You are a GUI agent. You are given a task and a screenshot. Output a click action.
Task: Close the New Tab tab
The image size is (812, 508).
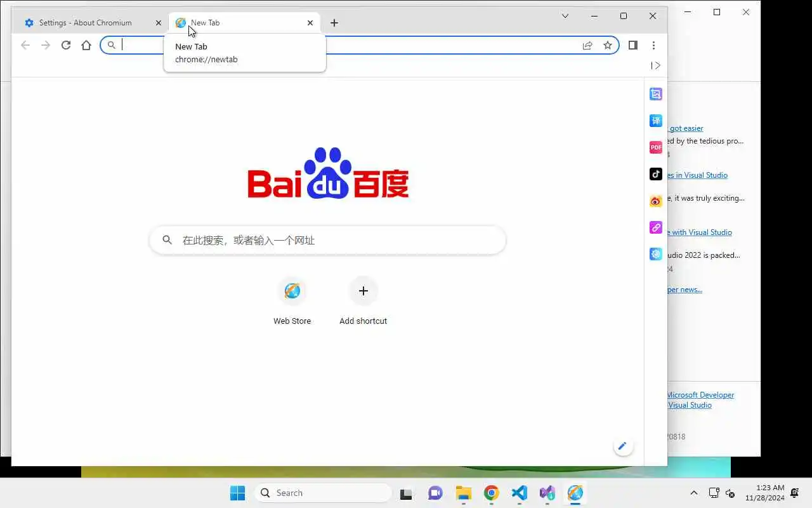310,23
